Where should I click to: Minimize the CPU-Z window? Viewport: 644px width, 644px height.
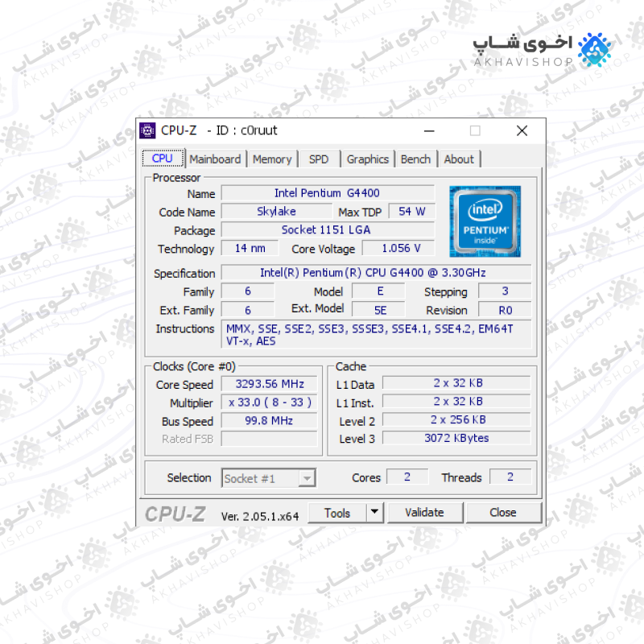(x=429, y=131)
